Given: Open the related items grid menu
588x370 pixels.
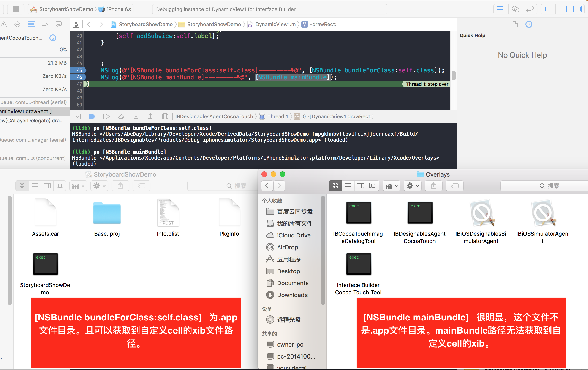Looking at the screenshot, I should [x=76, y=24].
